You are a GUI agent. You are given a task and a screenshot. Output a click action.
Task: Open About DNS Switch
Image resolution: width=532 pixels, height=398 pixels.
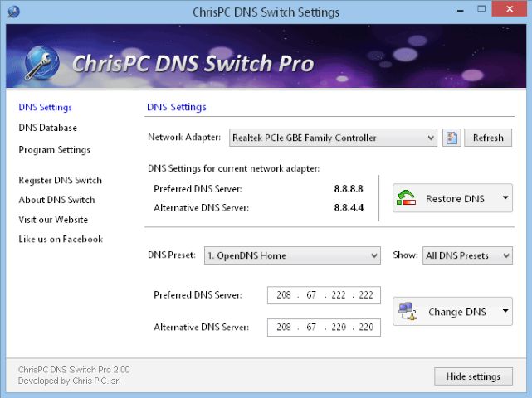[56, 200]
